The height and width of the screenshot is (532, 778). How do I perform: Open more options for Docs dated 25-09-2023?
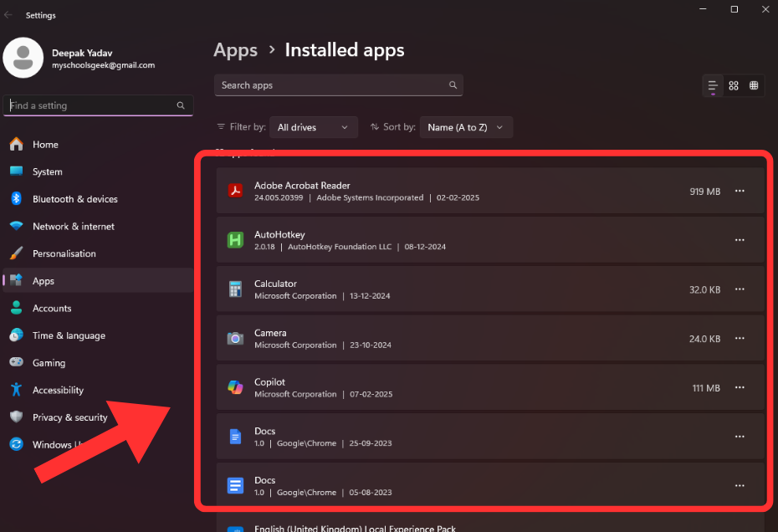tap(740, 437)
